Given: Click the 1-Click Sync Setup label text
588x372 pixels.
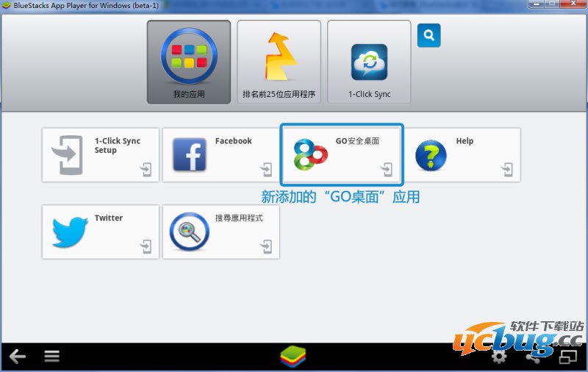Looking at the screenshot, I should click(118, 146).
